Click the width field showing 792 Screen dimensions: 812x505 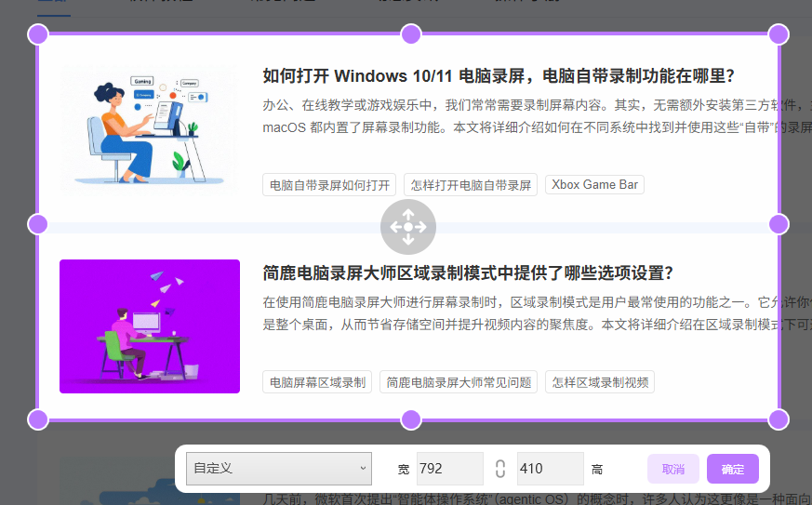click(x=449, y=469)
